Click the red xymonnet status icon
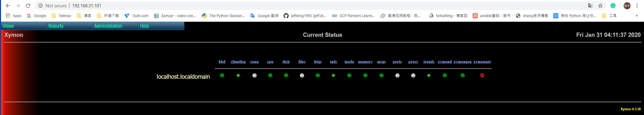 482,75
